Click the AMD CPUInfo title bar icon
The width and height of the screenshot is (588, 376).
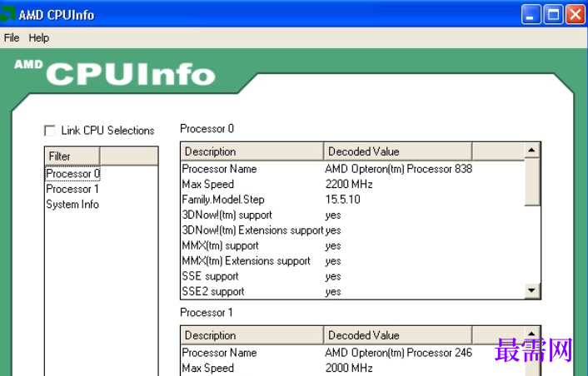pos(7,14)
